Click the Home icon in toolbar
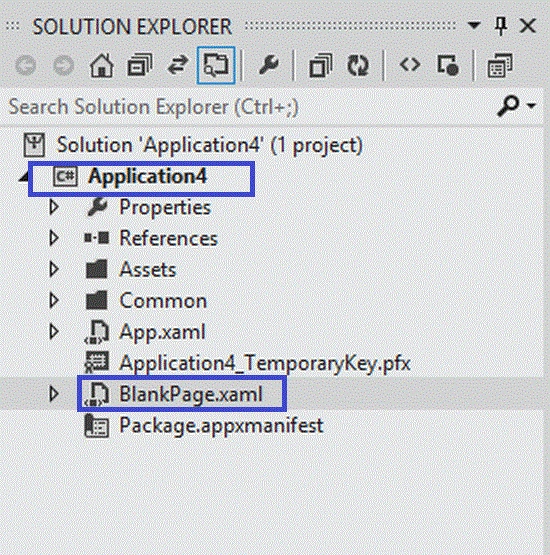 [x=102, y=65]
